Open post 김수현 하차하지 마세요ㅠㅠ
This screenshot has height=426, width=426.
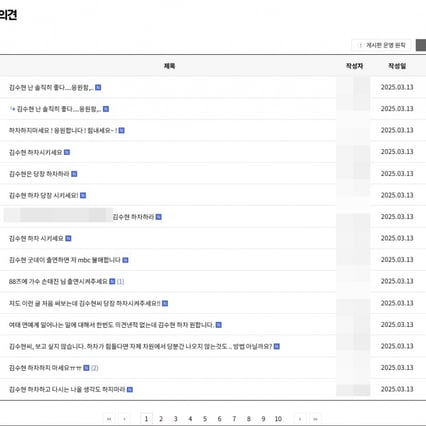point(45,368)
